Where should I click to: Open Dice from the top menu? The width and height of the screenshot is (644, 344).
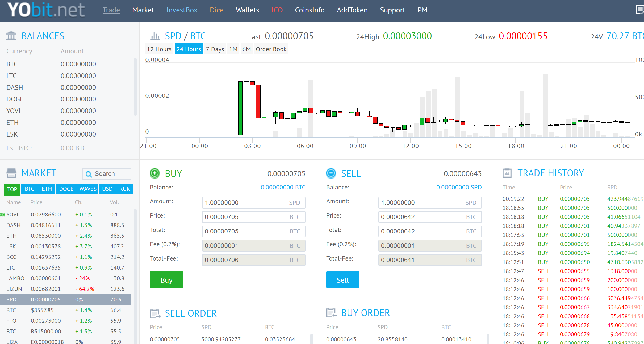(x=216, y=10)
